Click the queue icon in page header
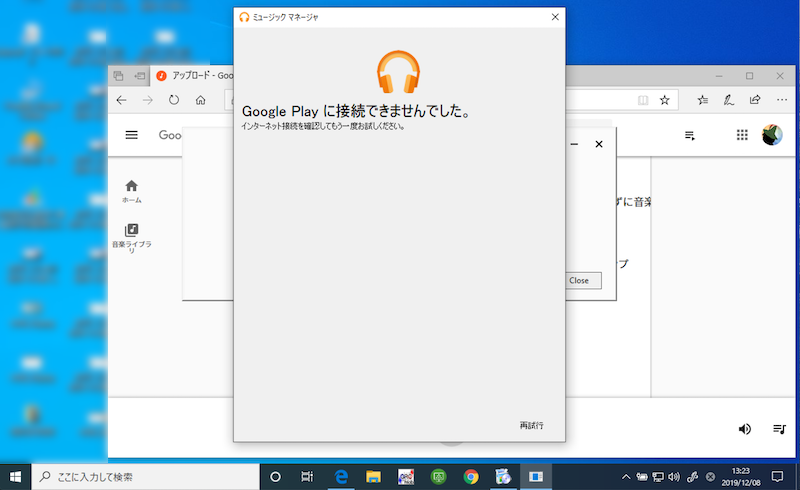 pos(690,136)
